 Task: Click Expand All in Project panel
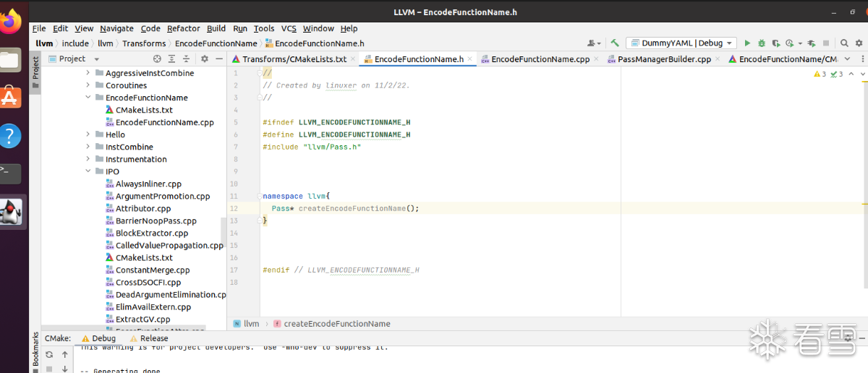point(172,59)
